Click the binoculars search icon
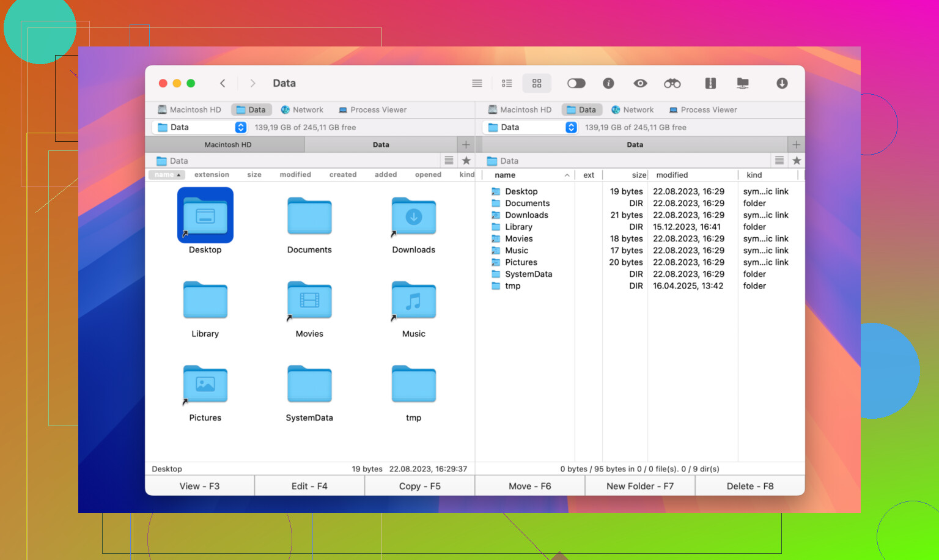Image resolution: width=939 pixels, height=560 pixels. click(x=672, y=83)
